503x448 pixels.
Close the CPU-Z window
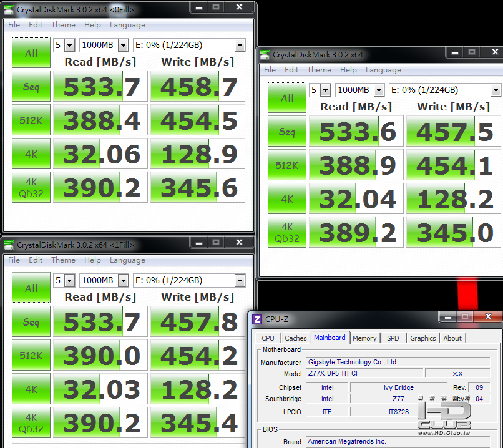pos(488,317)
